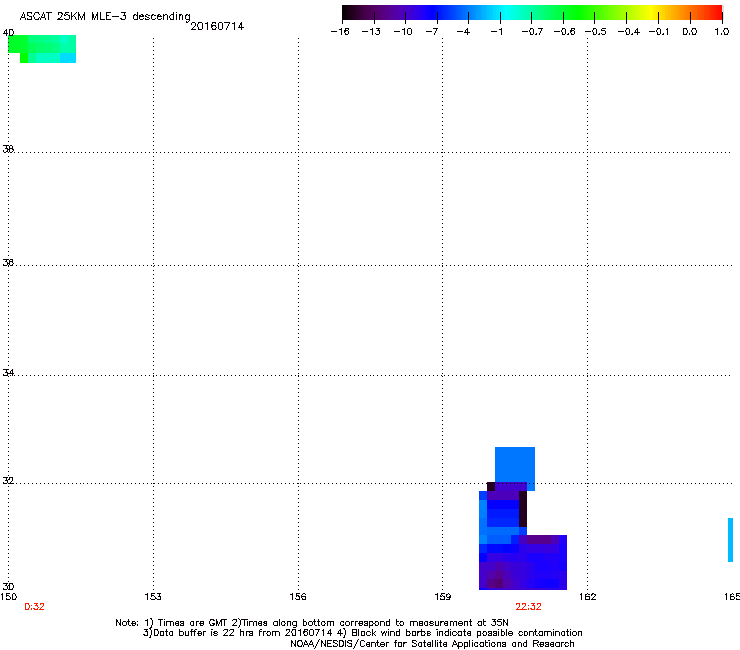Click the -4 color scale label
740x650 pixels.
pyautogui.click(x=463, y=32)
